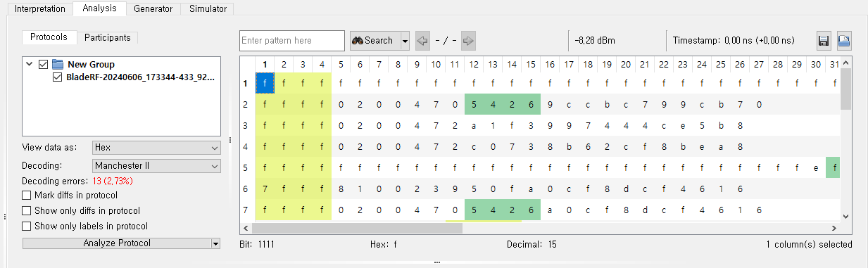Open the Search button dropdown arrow

[x=405, y=41]
